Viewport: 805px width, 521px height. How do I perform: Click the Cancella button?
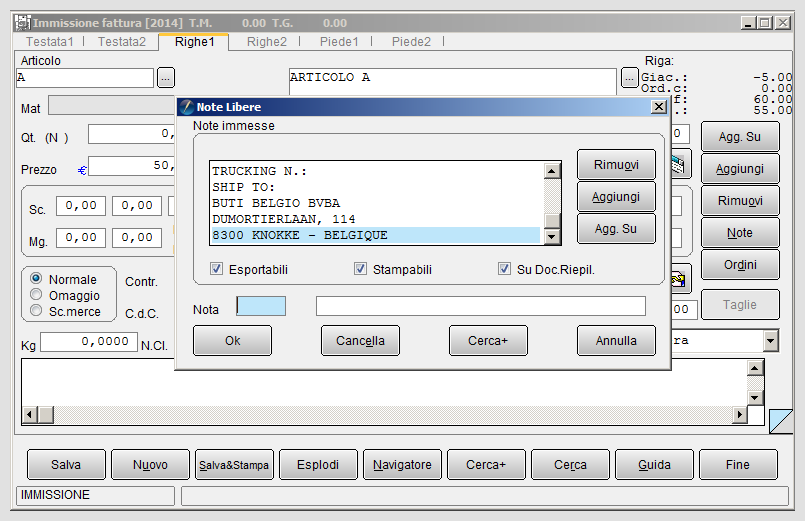tap(360, 340)
